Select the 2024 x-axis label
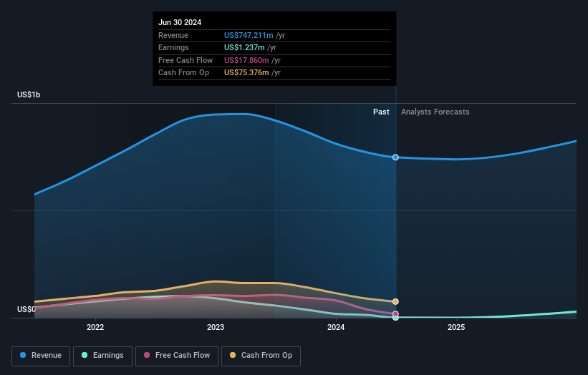588x375 pixels. pyautogui.click(x=336, y=327)
